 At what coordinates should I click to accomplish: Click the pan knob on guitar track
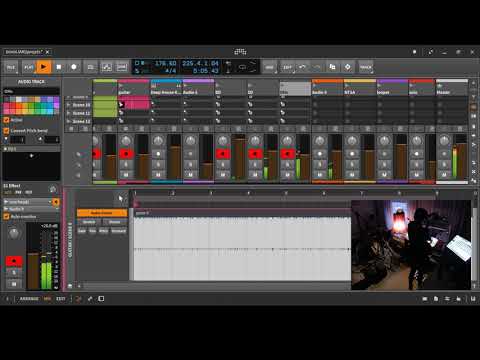click(126, 141)
